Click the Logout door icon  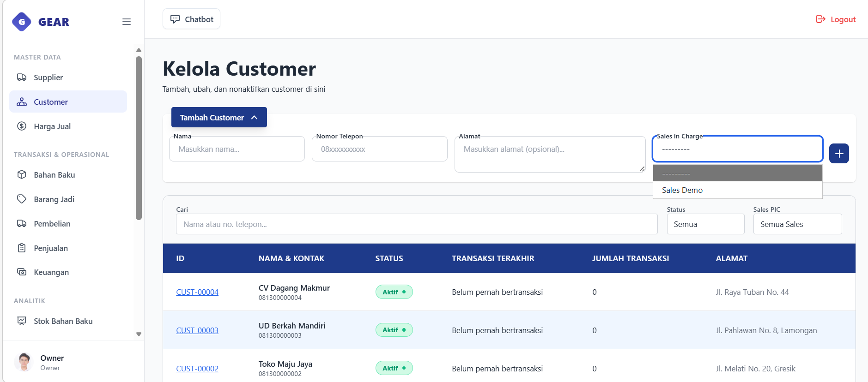(x=820, y=19)
